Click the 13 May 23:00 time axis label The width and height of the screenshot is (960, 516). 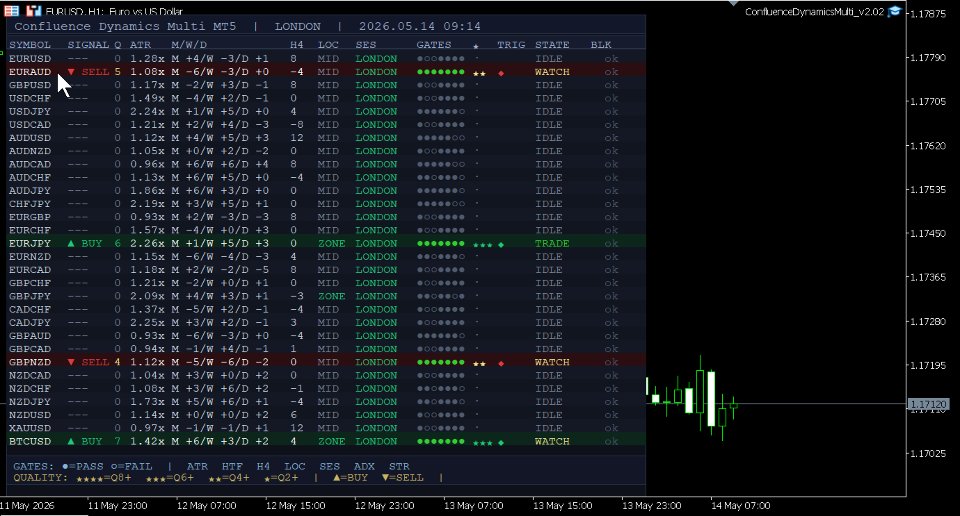click(x=651, y=506)
